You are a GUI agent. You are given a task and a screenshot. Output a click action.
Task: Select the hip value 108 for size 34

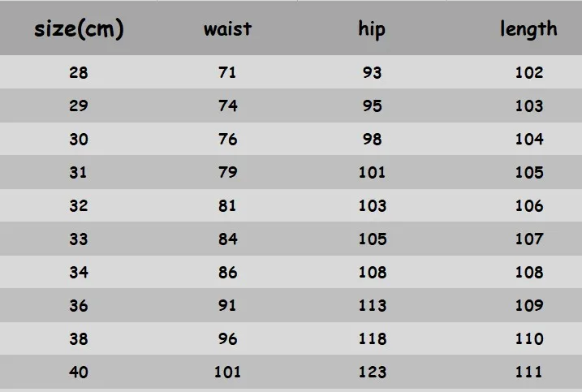373,272
